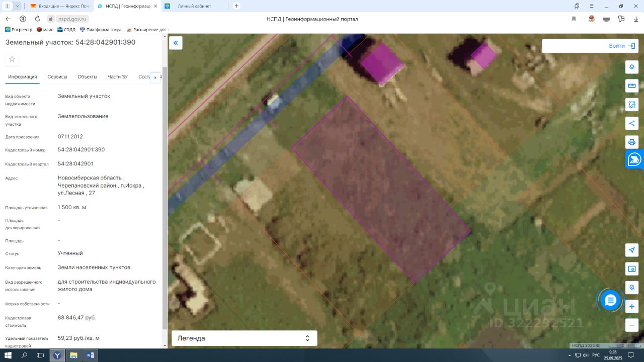Print the current map

pos(632,142)
